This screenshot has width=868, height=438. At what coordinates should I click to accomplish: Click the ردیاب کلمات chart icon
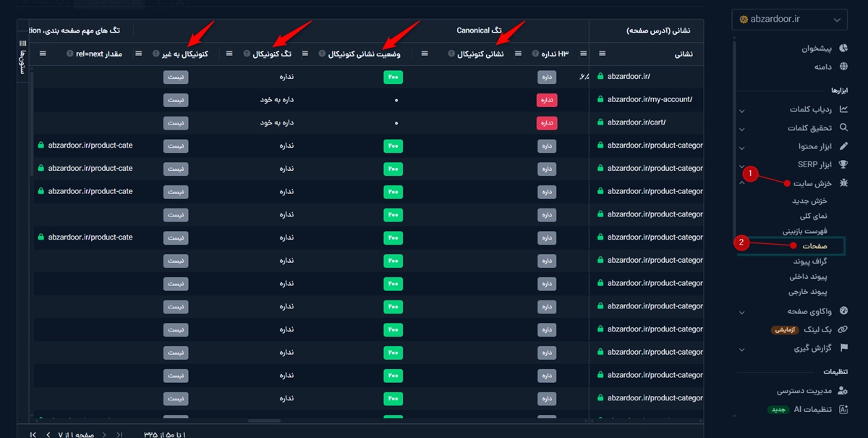coord(842,109)
